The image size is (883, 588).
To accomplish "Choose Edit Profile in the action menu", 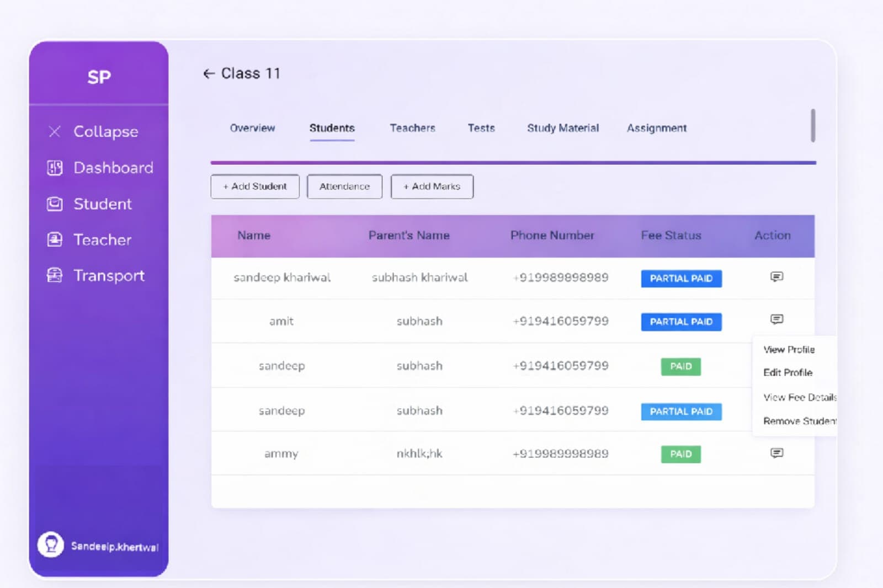I will coord(788,373).
